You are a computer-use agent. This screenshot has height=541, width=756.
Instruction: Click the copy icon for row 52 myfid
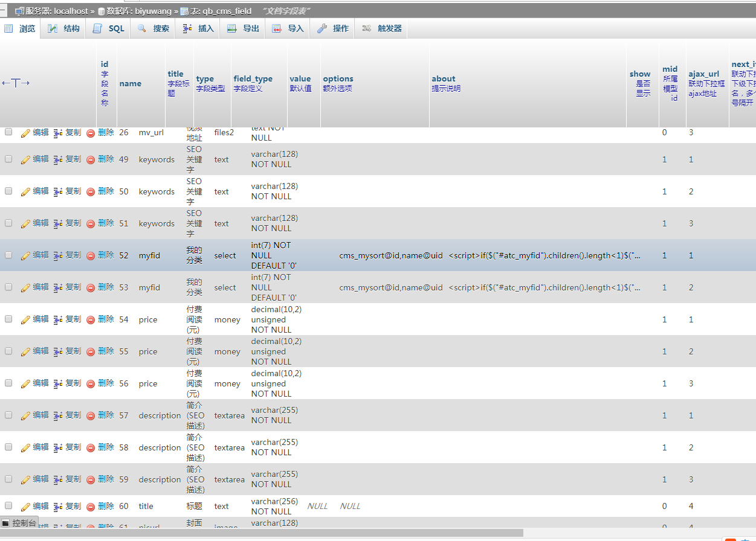pos(58,256)
